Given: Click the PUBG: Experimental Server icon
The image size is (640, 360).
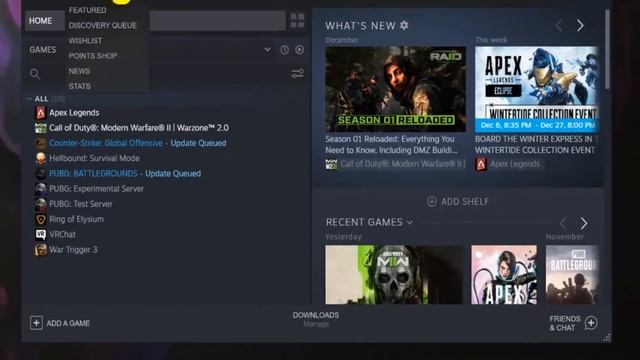Looking at the screenshot, I should (40, 189).
